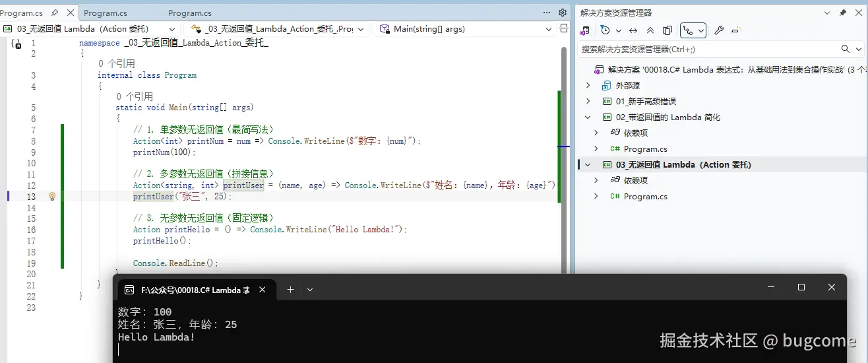Collapse all items in Solution Explorer
Screen dimensions: 868x363
coord(650,30)
